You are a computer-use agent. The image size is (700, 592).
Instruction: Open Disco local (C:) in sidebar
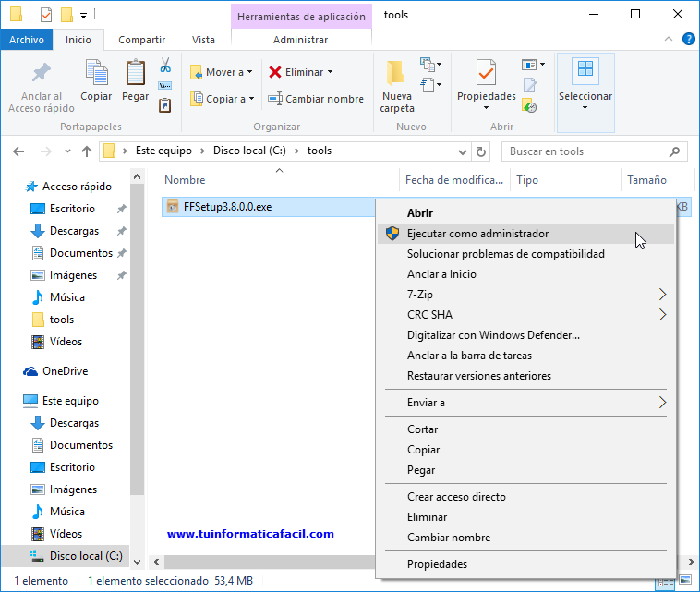click(x=86, y=556)
